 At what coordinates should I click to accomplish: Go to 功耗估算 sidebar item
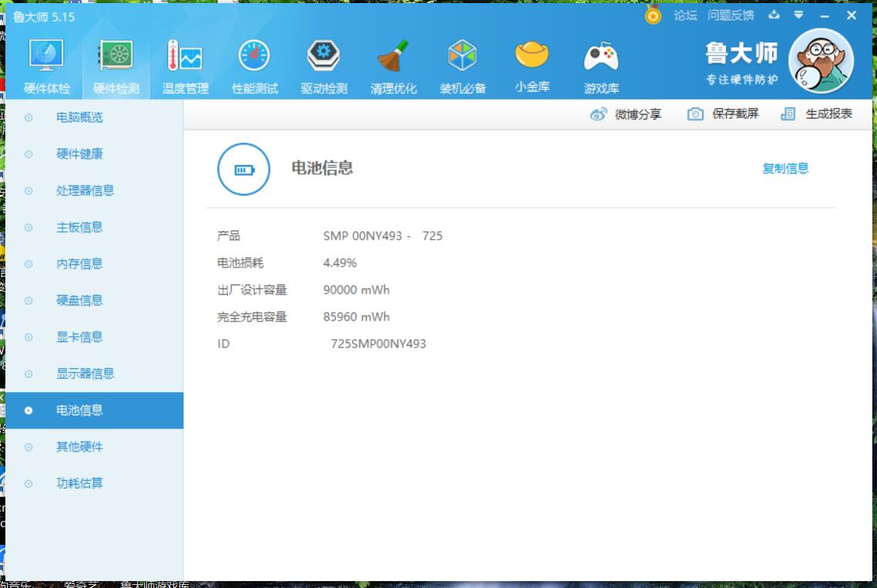click(79, 484)
